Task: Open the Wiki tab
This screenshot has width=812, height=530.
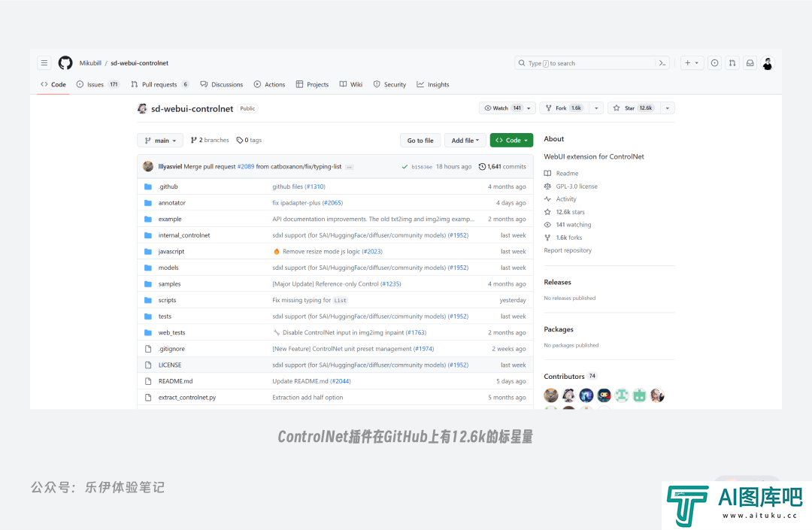Action: click(x=351, y=84)
